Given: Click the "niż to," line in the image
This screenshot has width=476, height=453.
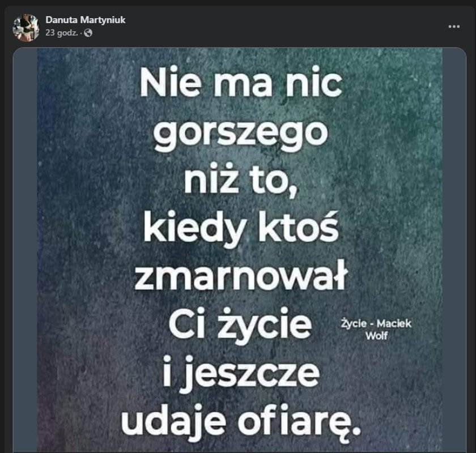Looking at the screenshot, I should pyautogui.click(x=241, y=180).
